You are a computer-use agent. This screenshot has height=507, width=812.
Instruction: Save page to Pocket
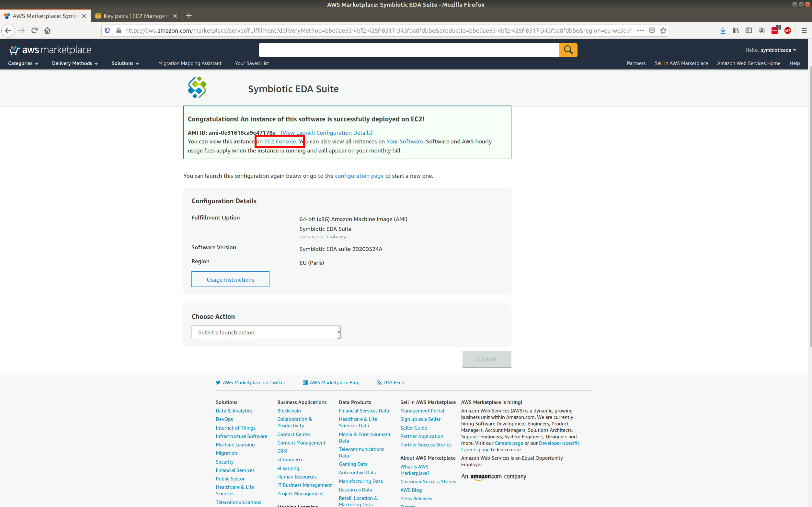pos(652,30)
